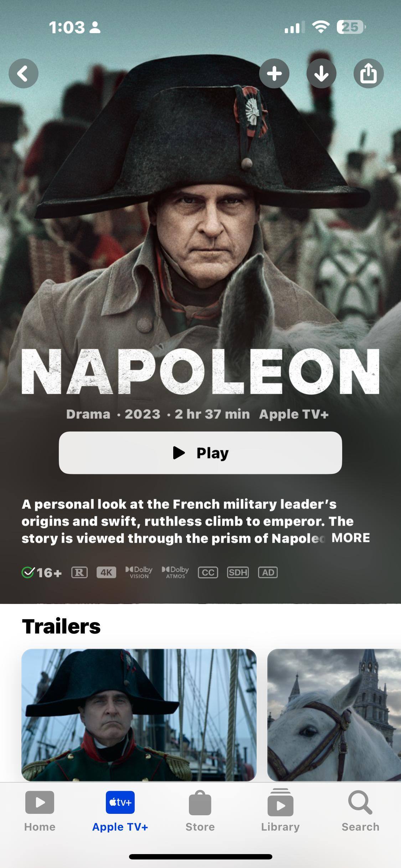
Task: Tap the 4K badge
Action: pyautogui.click(x=106, y=572)
